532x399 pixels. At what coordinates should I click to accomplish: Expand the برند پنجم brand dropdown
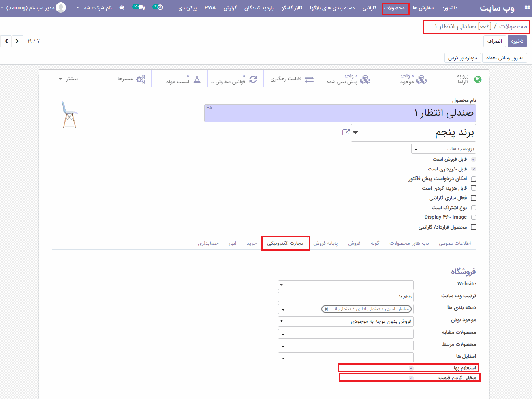[355, 133]
